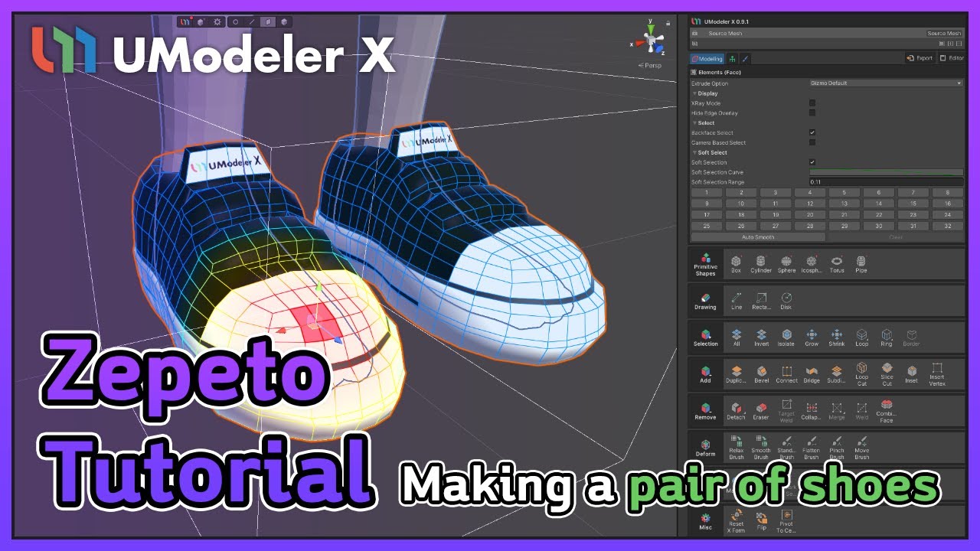
Task: Shrink the selection
Action: [837, 337]
